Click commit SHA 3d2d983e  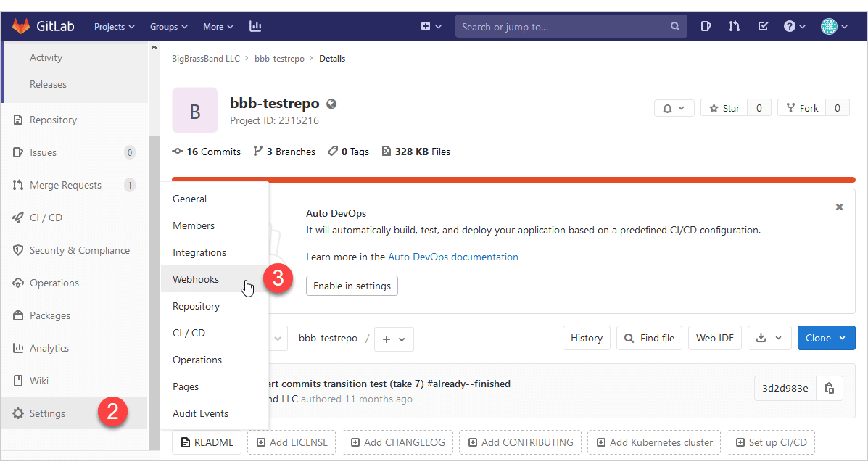[785, 388]
